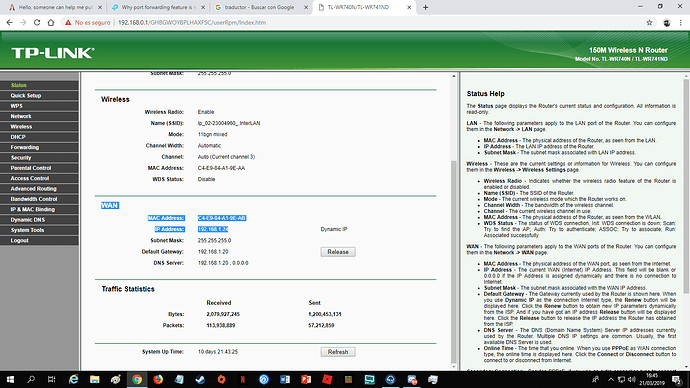Click the WAN default gateway 192.168.1.20
Screen dimensions: 690x388
click(x=213, y=252)
